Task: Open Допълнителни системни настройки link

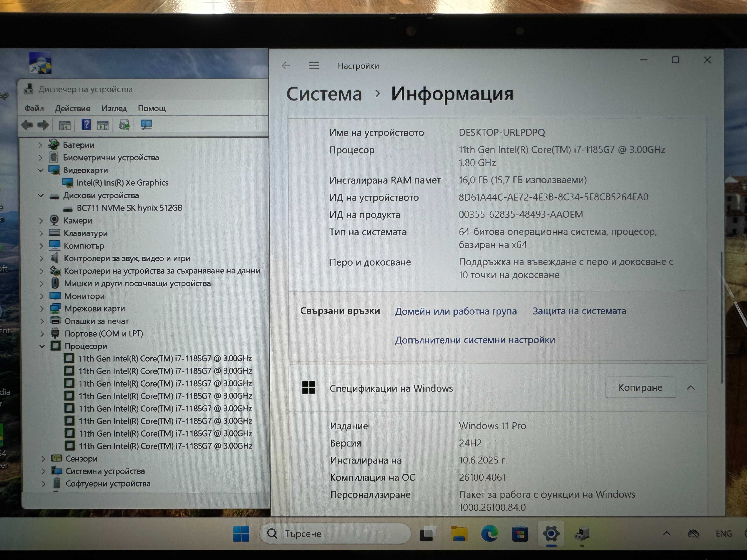Action: click(x=475, y=340)
